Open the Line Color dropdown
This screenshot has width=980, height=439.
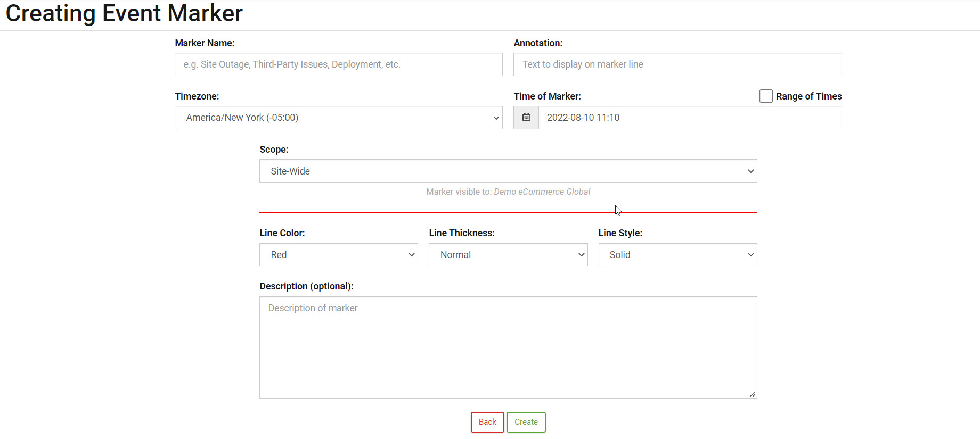pos(339,255)
